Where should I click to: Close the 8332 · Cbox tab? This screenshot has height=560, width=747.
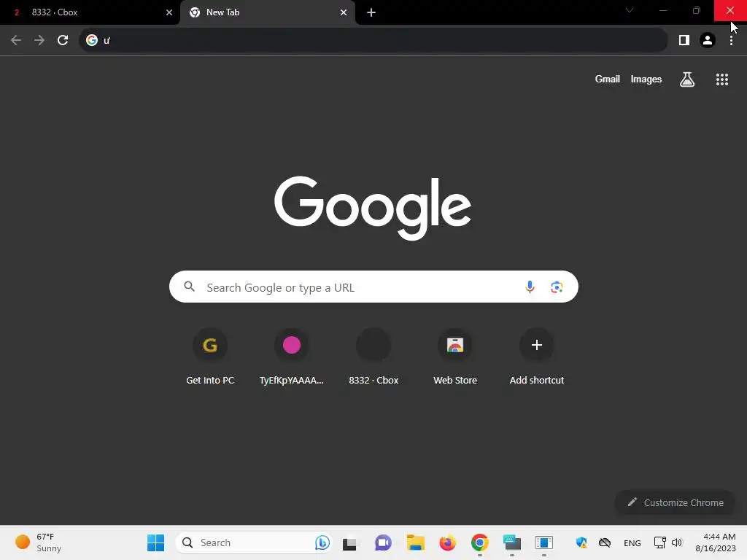pyautogui.click(x=169, y=12)
